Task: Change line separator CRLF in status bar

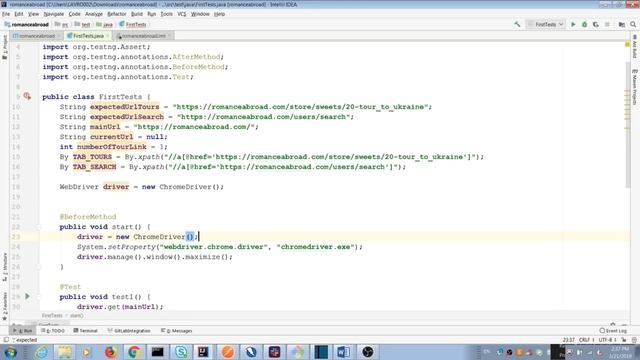Action: (x=586, y=340)
